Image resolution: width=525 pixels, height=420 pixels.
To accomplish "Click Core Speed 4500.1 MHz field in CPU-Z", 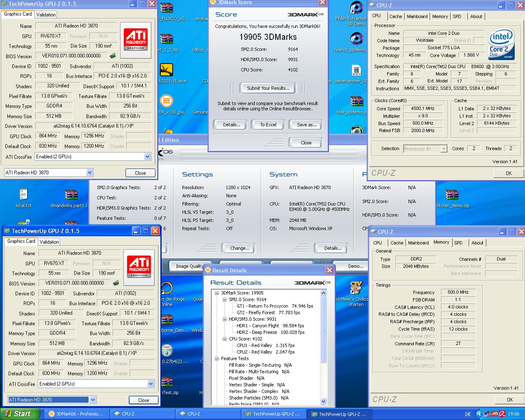I will 422,108.
